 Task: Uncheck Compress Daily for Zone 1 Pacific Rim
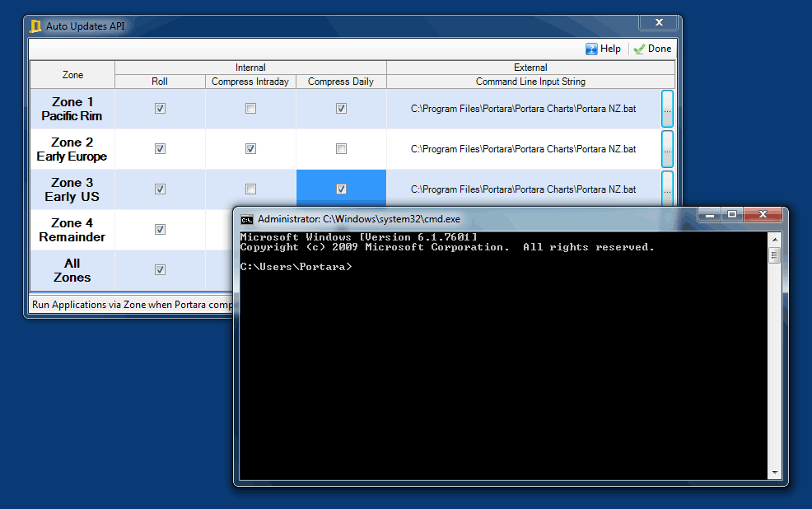pos(341,108)
